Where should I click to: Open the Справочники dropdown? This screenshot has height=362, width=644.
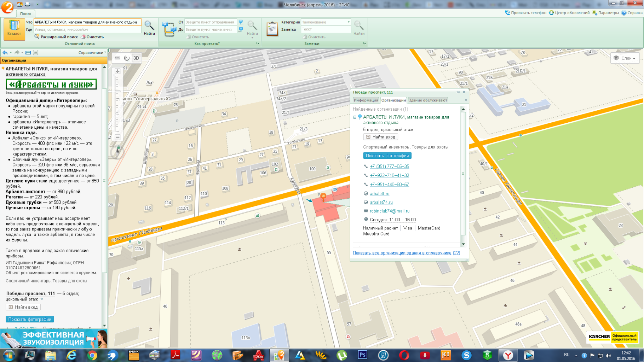pyautogui.click(x=92, y=53)
